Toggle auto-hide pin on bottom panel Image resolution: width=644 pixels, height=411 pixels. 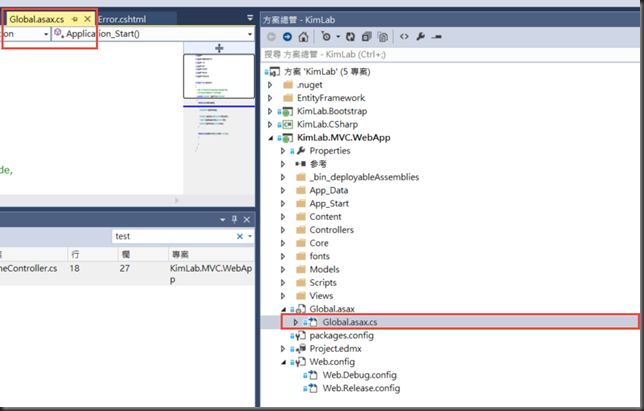point(234,220)
